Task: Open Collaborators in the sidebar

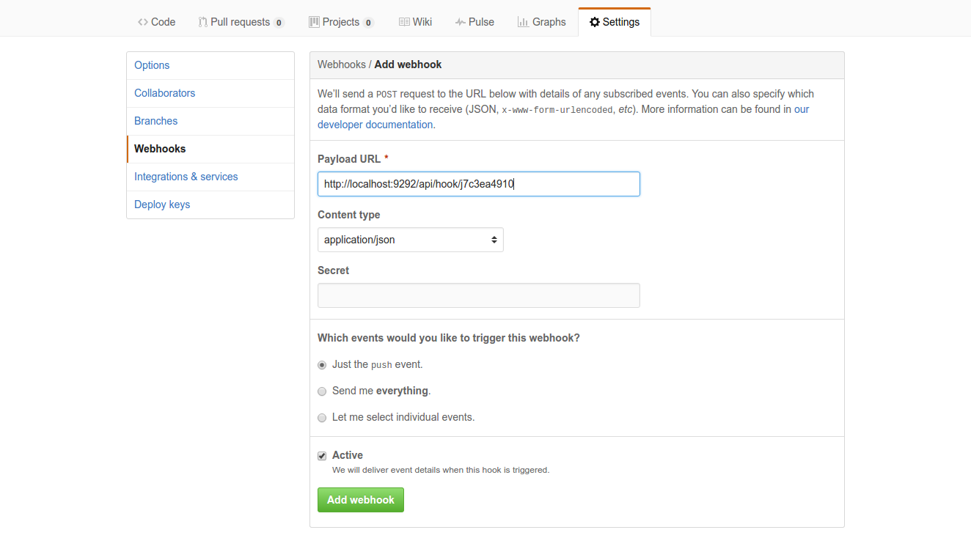Action: 210,93
